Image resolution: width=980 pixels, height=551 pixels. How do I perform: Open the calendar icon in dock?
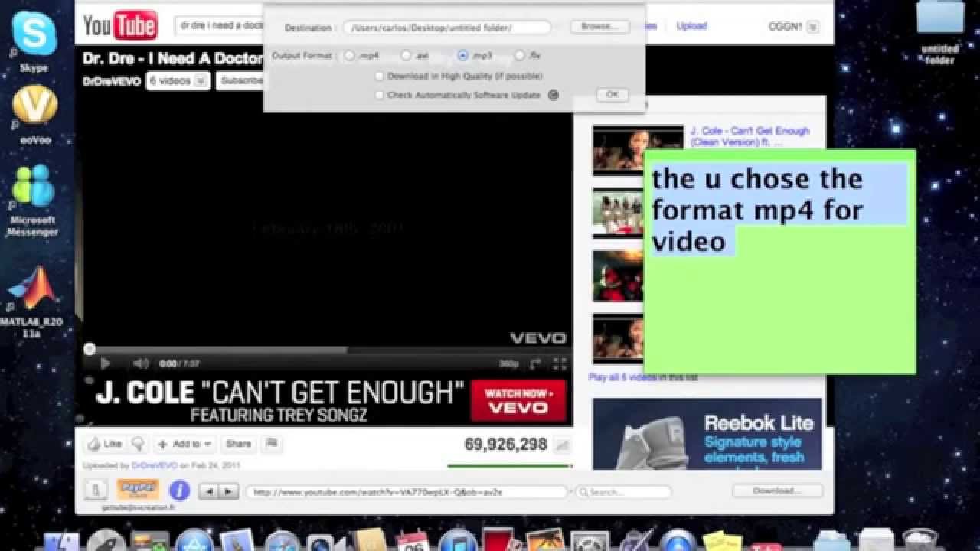click(413, 540)
